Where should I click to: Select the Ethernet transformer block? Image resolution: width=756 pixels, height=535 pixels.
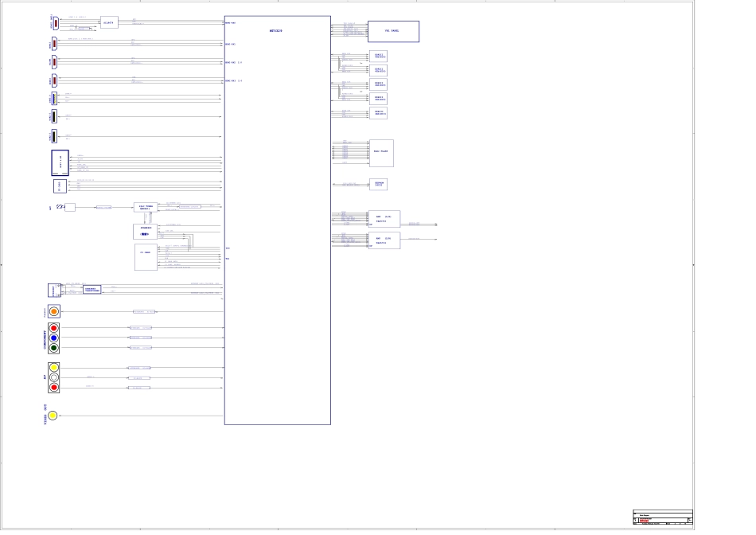tap(92, 290)
